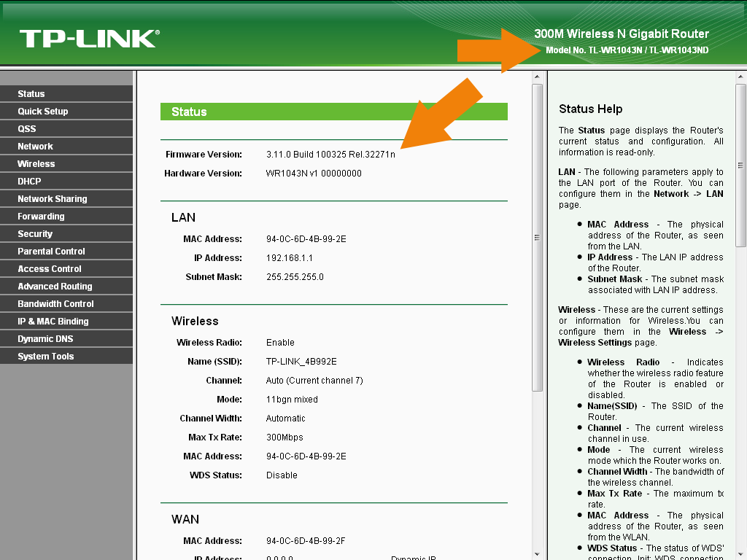Image resolution: width=747 pixels, height=560 pixels.
Task: Open Access Control settings
Action: [66, 268]
